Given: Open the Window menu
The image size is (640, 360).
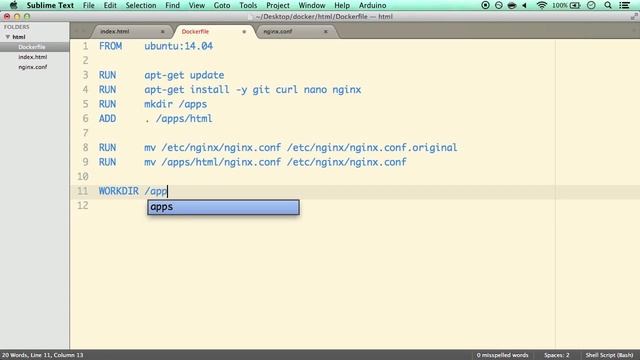Looking at the screenshot, I should point(311,5).
